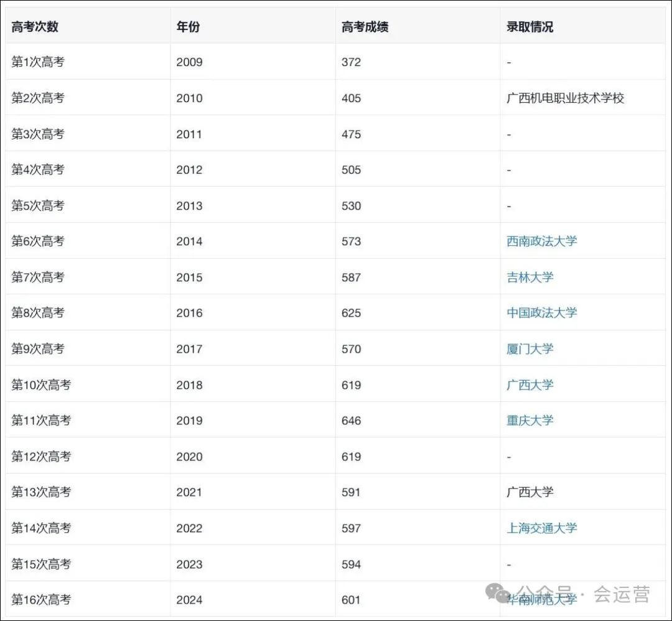Click the score 530
The width and height of the screenshot is (672, 621).
coord(351,206)
